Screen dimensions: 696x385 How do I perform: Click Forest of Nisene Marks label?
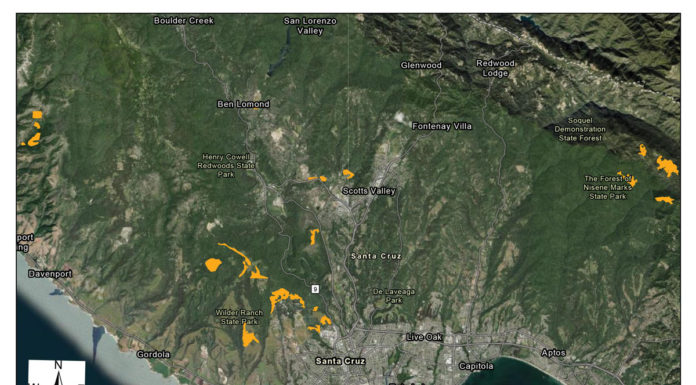608,187
